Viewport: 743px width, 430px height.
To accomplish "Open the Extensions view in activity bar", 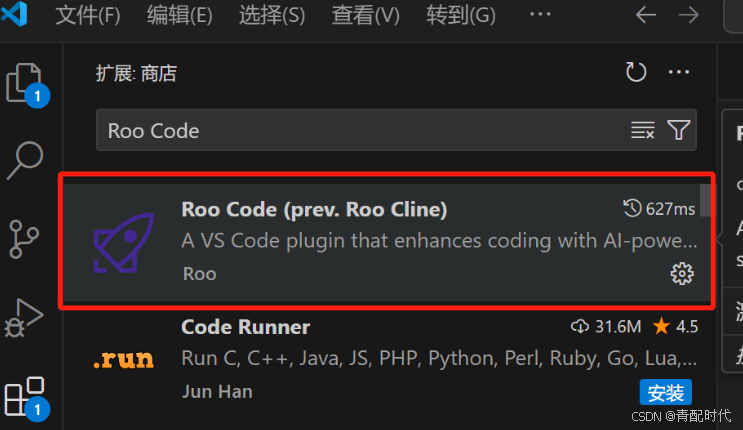I will point(26,397).
